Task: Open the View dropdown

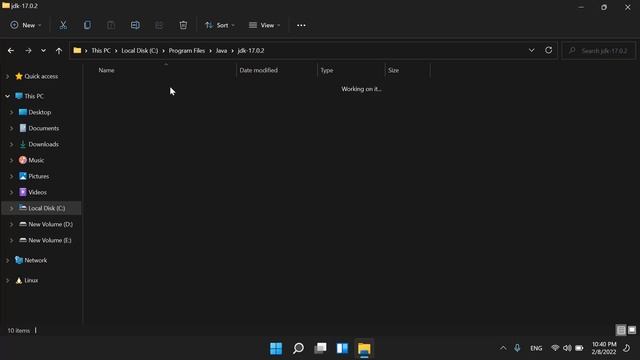Action: (264, 25)
